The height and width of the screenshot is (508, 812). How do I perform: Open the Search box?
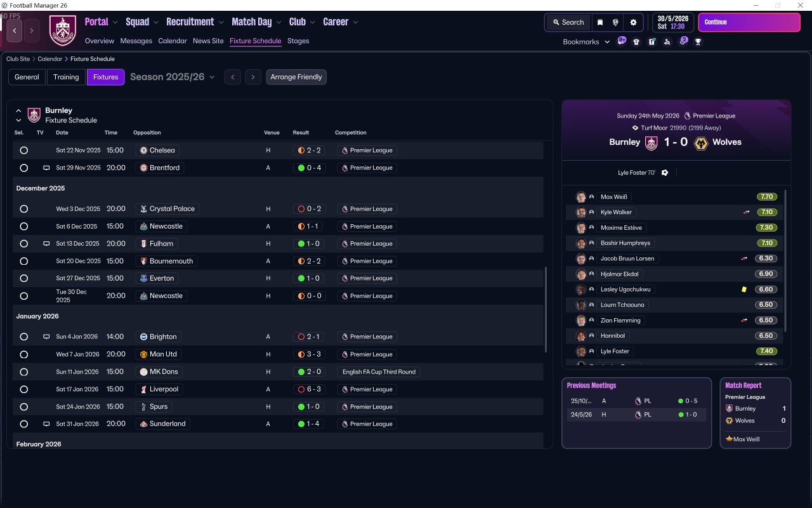[x=568, y=22]
